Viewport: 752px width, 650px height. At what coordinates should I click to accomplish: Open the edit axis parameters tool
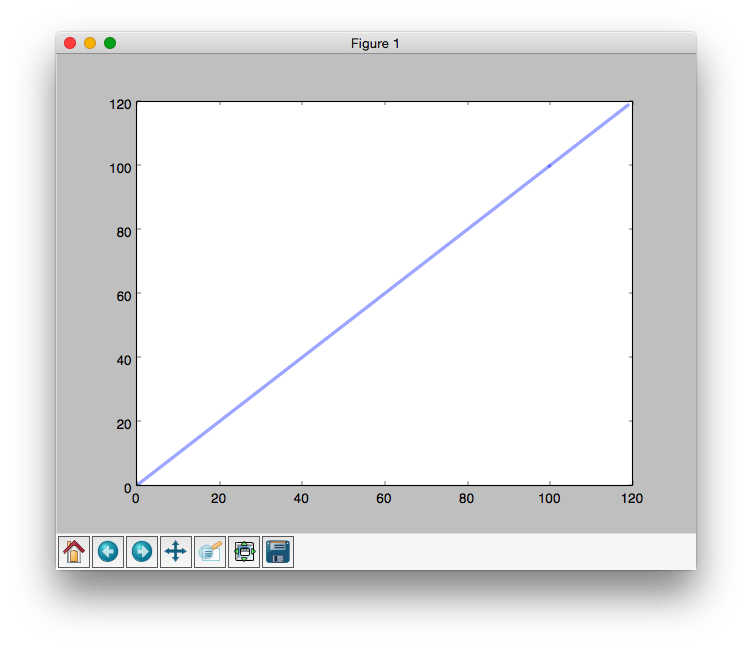click(210, 552)
